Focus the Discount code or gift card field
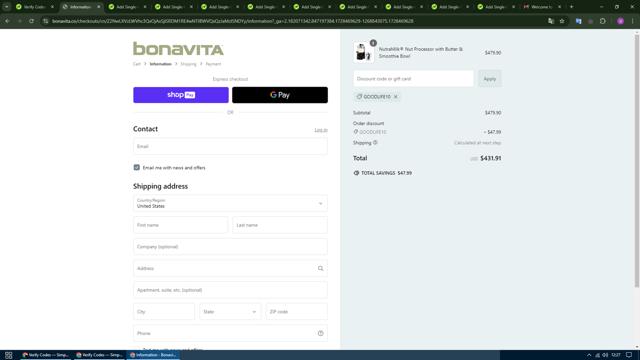This screenshot has height=360, width=640. [413, 79]
